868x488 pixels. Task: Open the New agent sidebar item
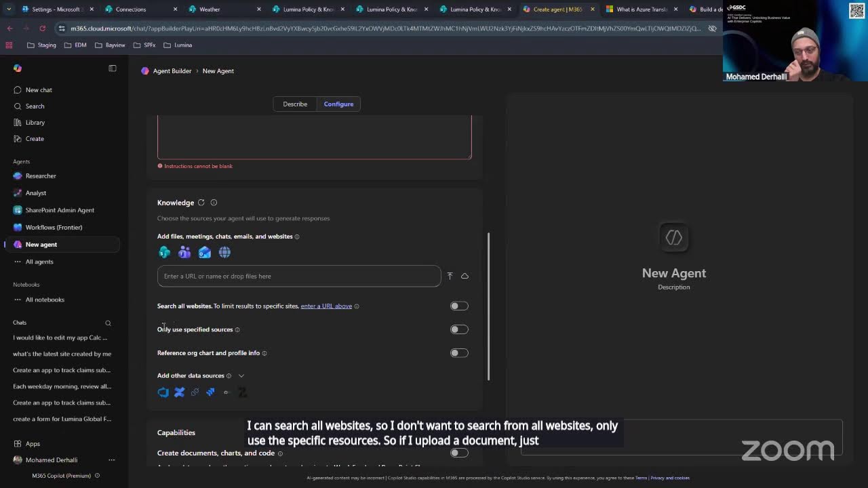(62, 245)
